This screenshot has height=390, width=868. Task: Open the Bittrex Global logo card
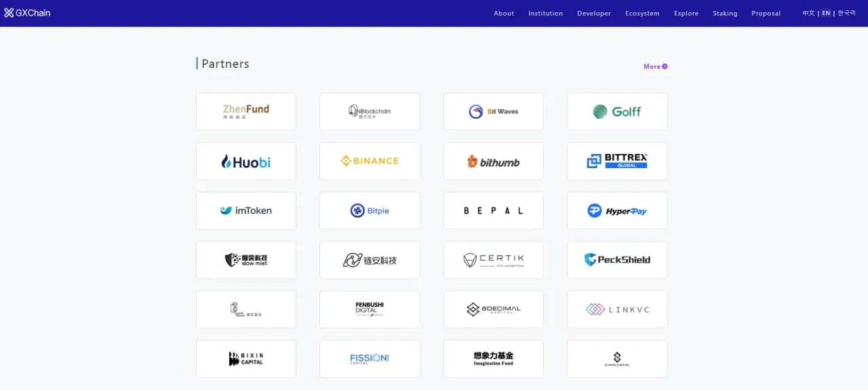(617, 161)
